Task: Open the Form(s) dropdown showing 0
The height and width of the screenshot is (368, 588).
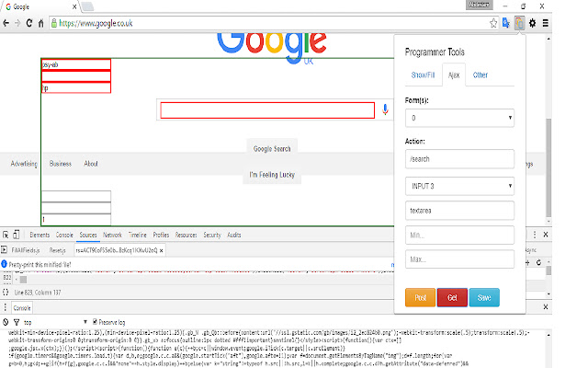Action: point(459,118)
